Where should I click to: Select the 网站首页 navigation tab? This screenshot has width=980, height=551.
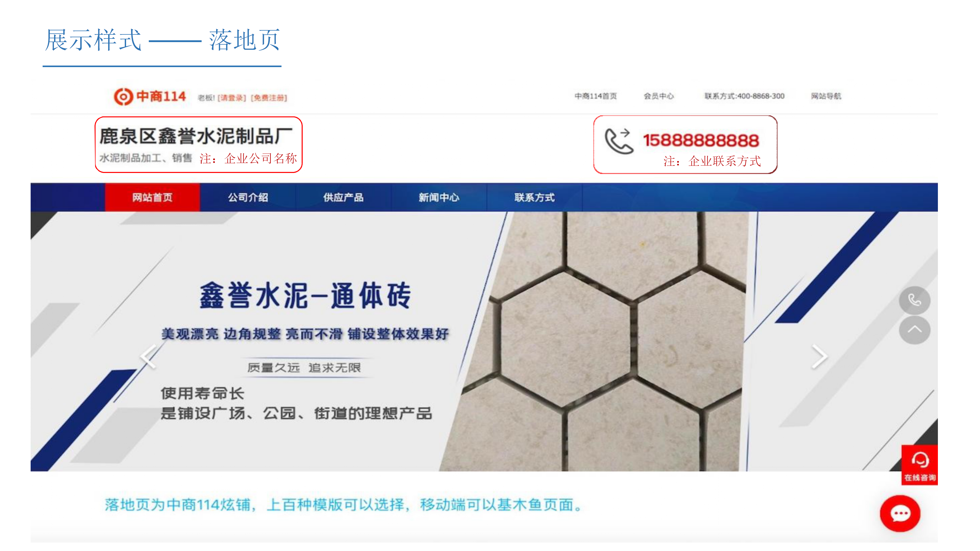[153, 197]
